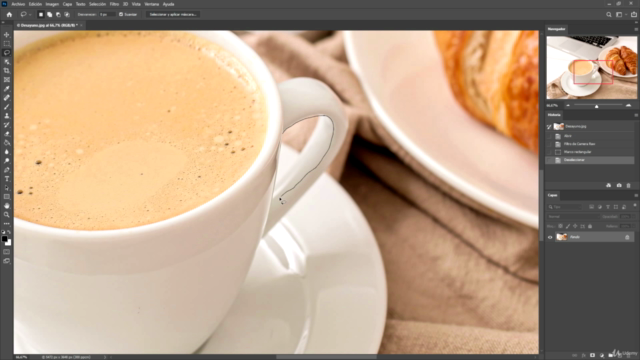Open the Navegador panel menu

click(636, 29)
